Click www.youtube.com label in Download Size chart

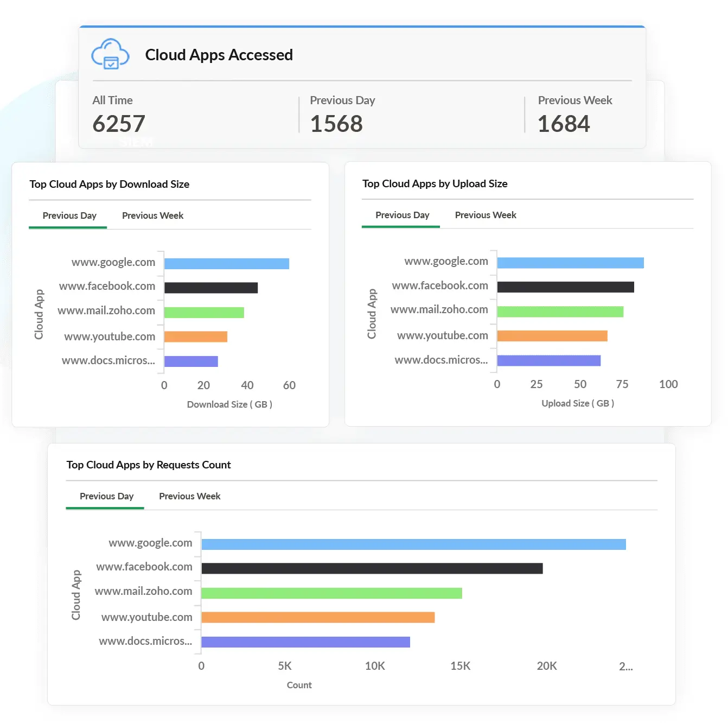(x=110, y=337)
